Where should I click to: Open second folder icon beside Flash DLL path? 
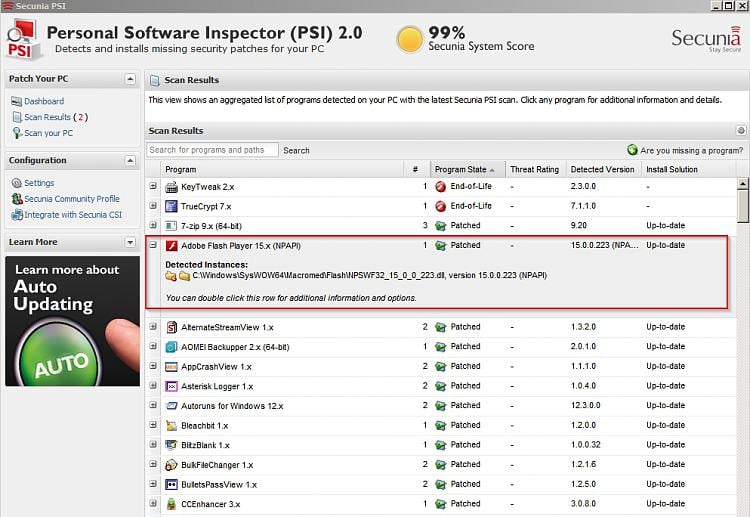point(185,276)
